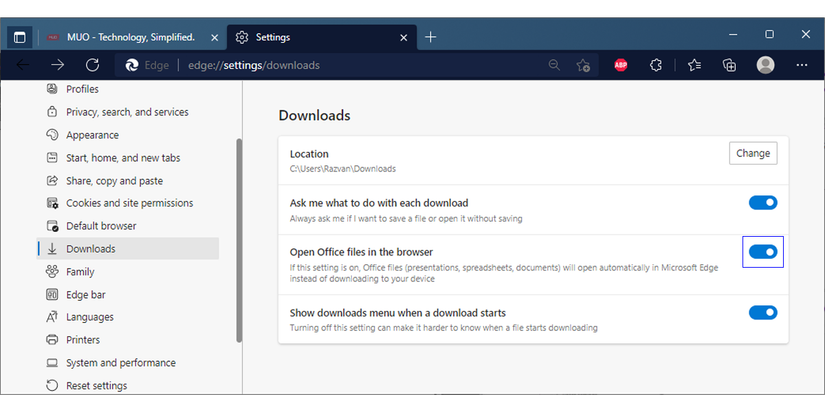Go back with the back arrow
This screenshot has height=413, width=825.
tap(23, 65)
